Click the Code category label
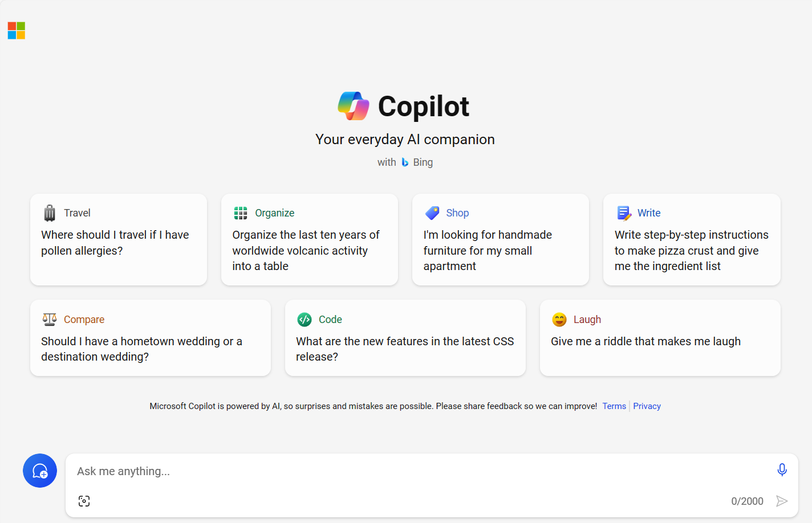The image size is (812, 523). [330, 320]
